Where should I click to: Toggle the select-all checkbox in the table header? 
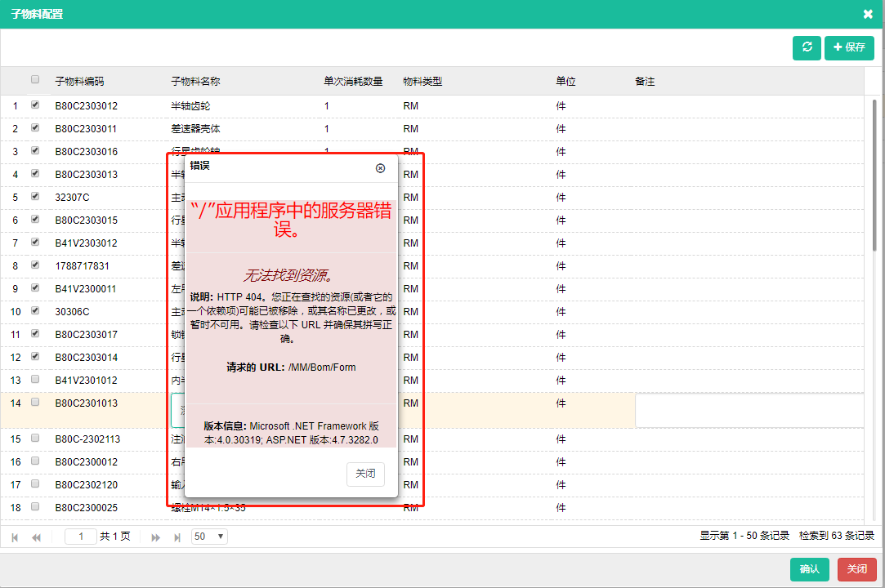[34, 79]
